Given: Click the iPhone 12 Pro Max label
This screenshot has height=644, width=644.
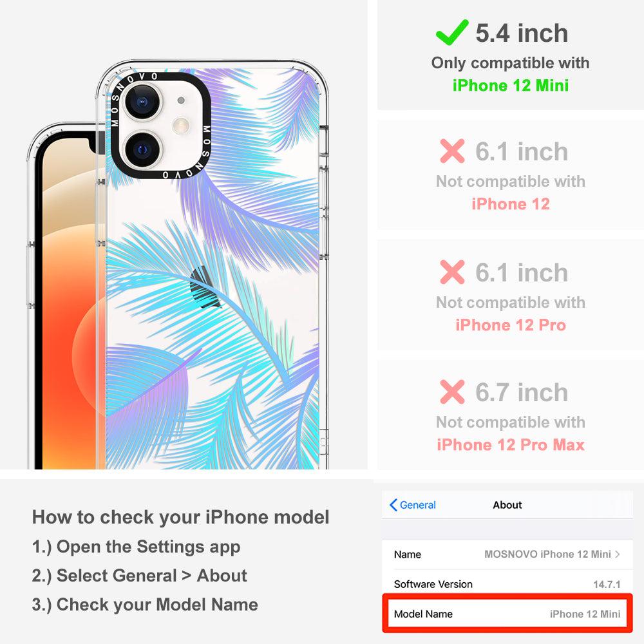Looking at the screenshot, I should [x=511, y=444].
